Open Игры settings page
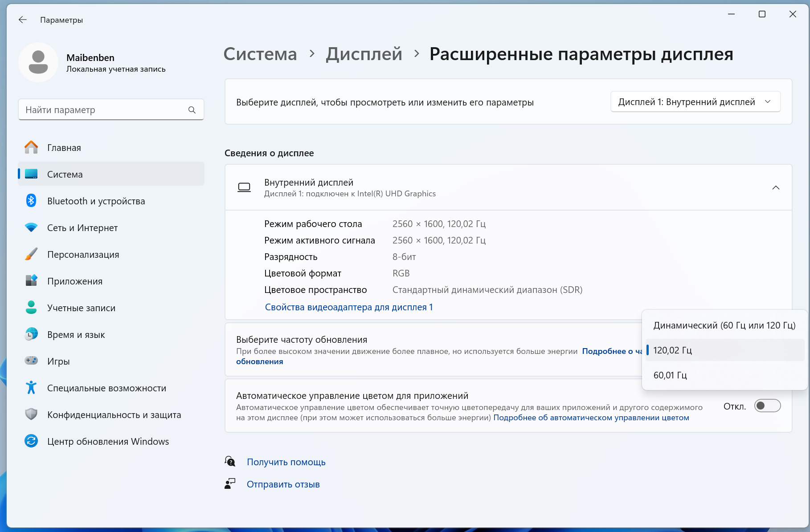Viewport: 810px width, 532px height. (x=111, y=361)
